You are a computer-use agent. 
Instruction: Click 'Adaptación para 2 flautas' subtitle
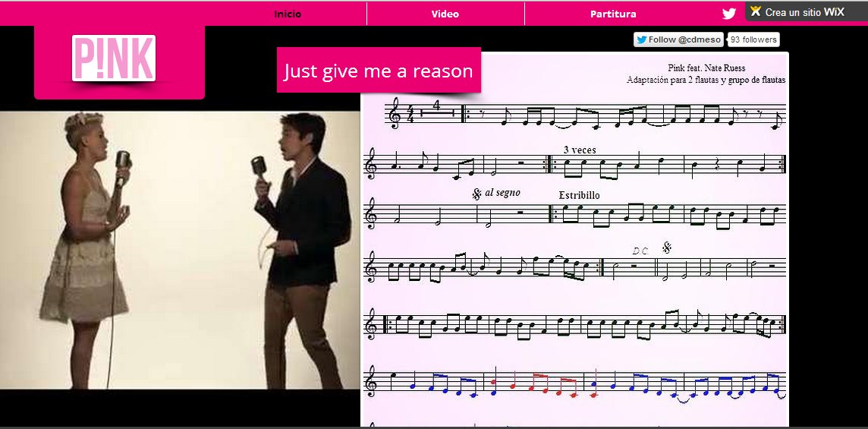click(706, 80)
